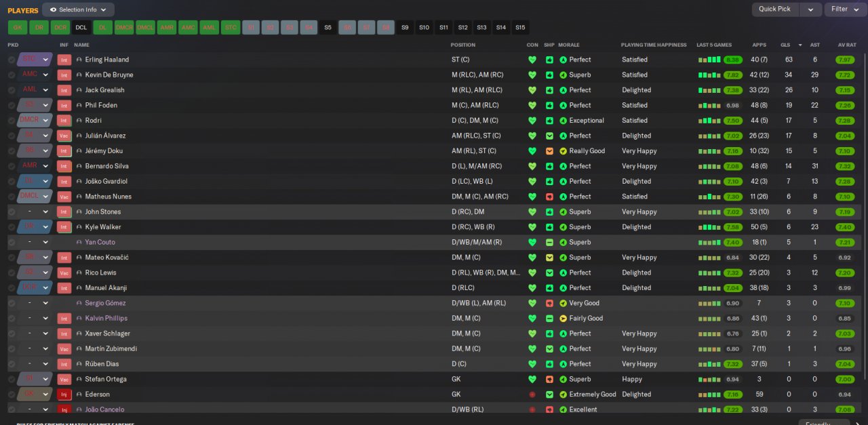This screenshot has width=868, height=425.
Task: Click Kalvin Phillips's yellow morale icon
Action: [x=563, y=319]
